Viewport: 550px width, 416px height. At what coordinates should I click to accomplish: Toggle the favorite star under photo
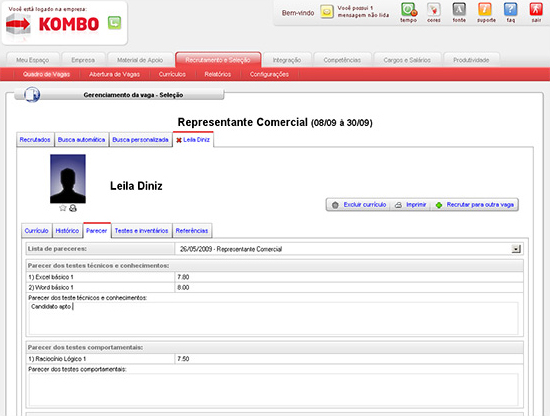pyautogui.click(x=63, y=208)
